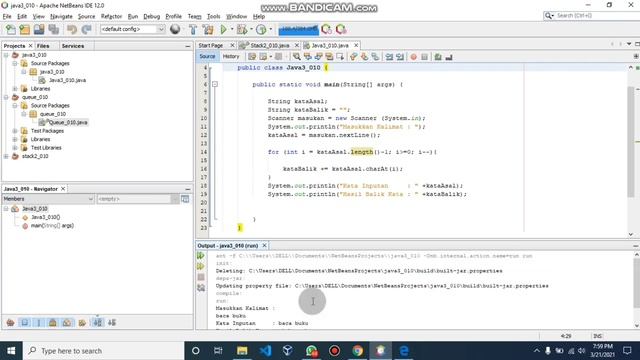Open the Tools menu

213,16
